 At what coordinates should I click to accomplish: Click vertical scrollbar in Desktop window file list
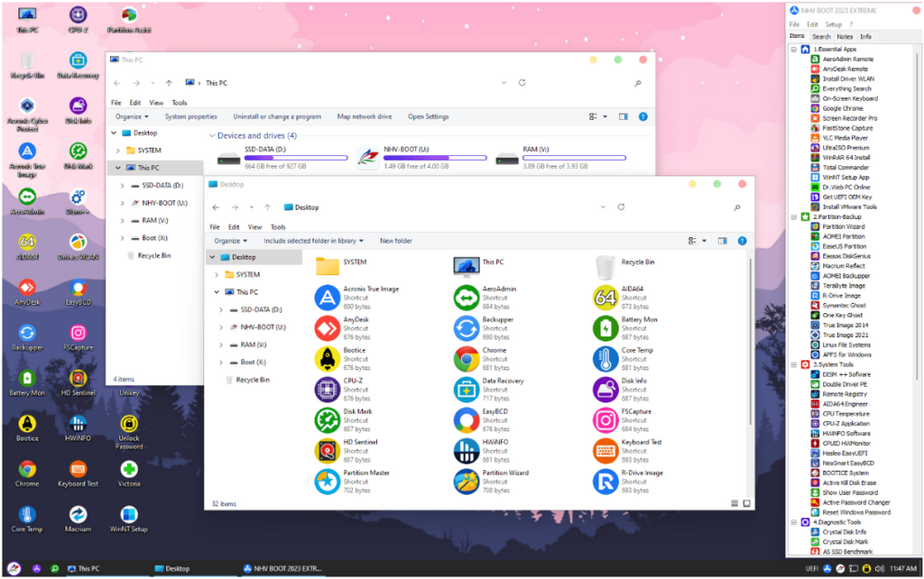(x=750, y=342)
